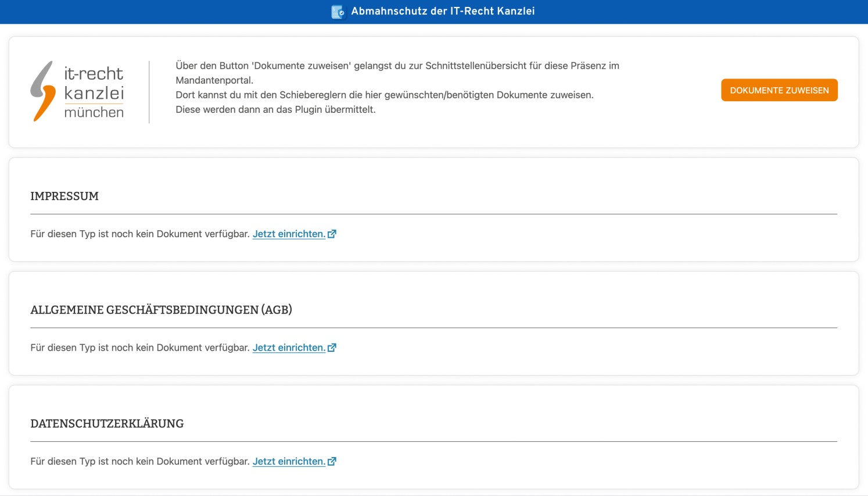
Task: Click the 'Mandantenportal' line in the intro text
Action: click(x=214, y=80)
